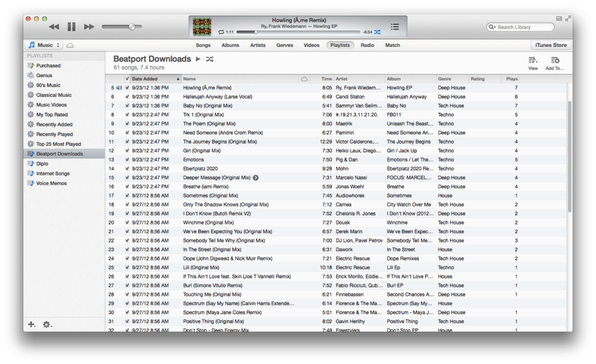Play the Beatport Downloads playlist
Image resolution: width=596 pixels, height=364 pixels.
click(198, 59)
